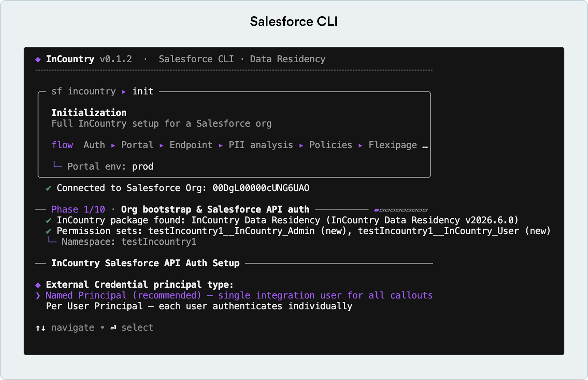
Task: Click the init command word
Action: (143, 91)
